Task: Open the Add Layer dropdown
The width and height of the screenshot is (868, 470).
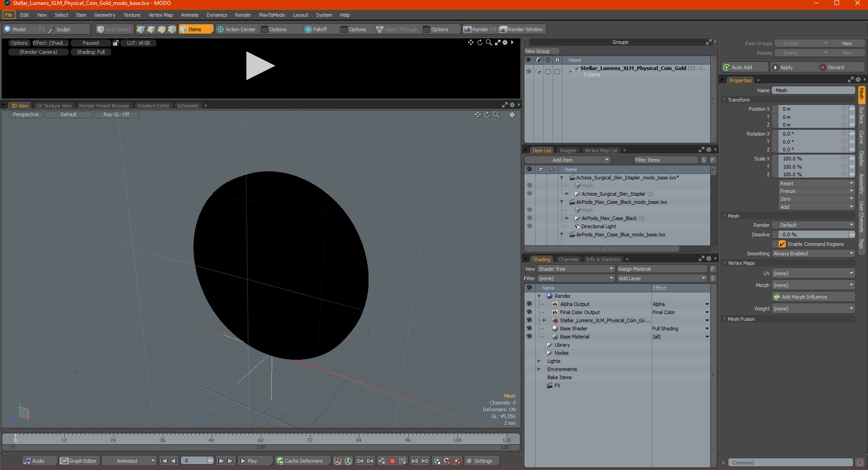Action: pos(662,278)
